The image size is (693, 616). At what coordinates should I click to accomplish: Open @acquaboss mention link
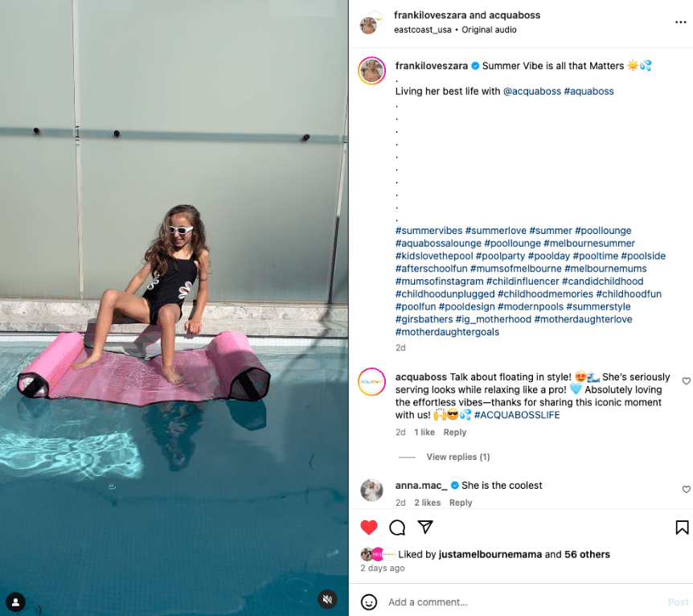pos(531,91)
